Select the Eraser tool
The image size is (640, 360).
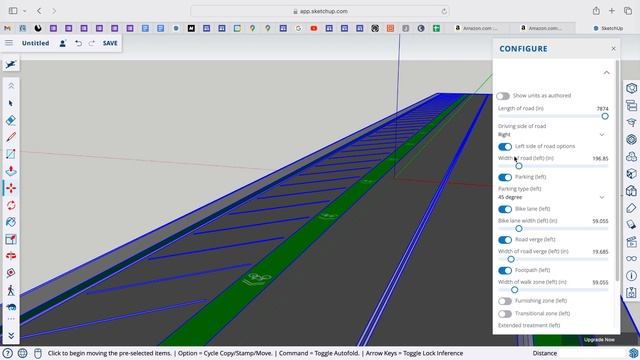coord(11,120)
